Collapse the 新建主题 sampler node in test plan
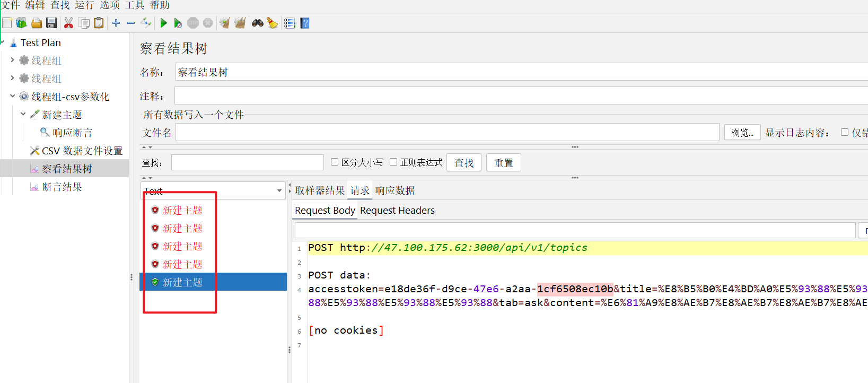Image resolution: width=868 pixels, height=383 pixels. point(23,114)
